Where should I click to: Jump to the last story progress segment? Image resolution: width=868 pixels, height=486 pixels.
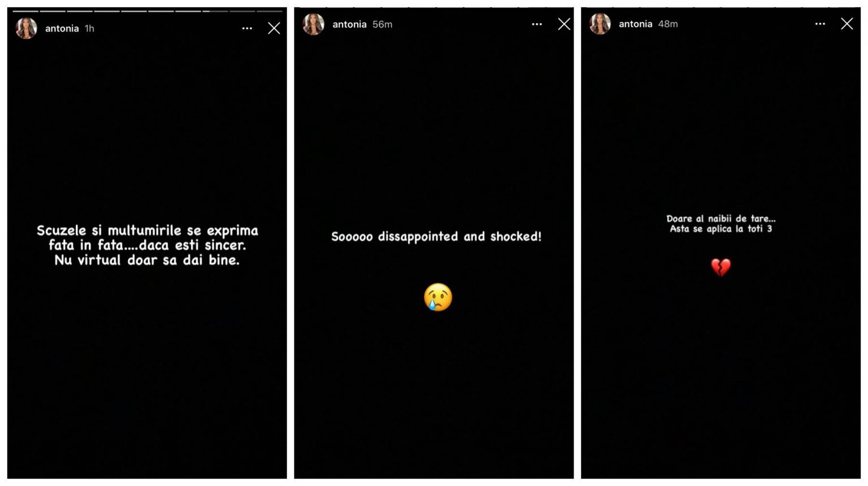[x=270, y=11]
